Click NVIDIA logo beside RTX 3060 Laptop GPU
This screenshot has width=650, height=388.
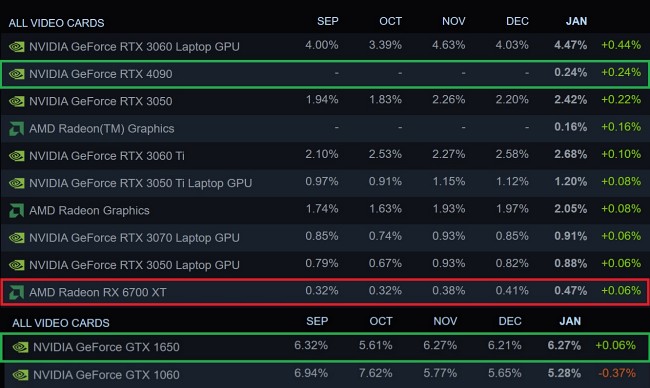17,46
